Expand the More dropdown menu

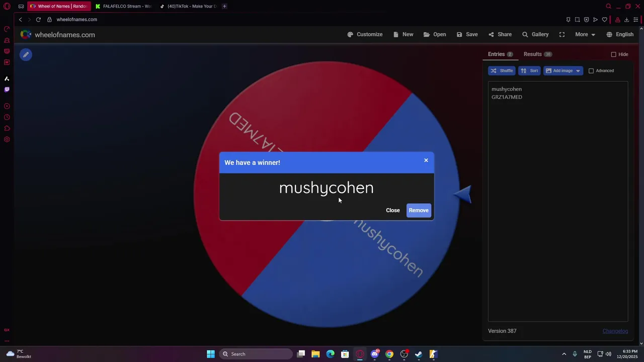(x=585, y=35)
